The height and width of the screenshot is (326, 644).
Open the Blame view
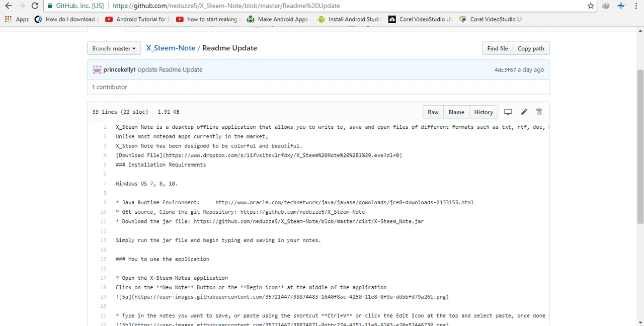point(456,112)
